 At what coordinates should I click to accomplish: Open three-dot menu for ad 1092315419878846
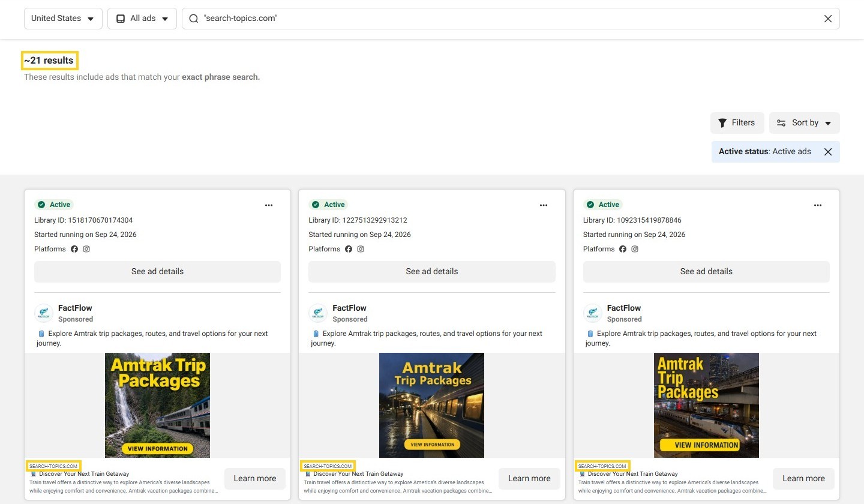[x=818, y=205]
